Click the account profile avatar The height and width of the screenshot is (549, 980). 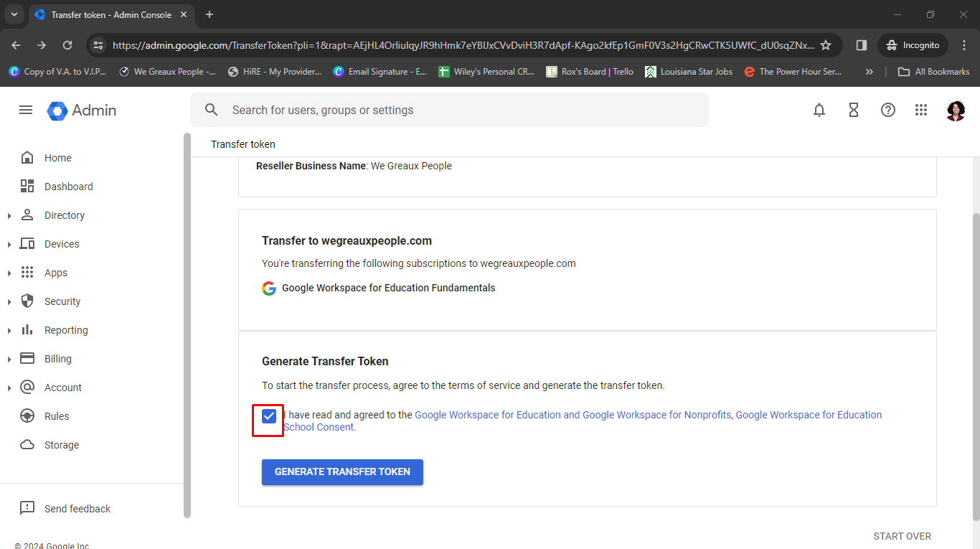(x=956, y=110)
